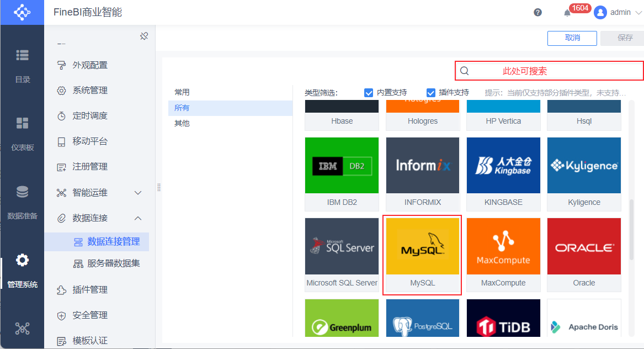644x349 pixels.
Task: Focus the database search input field
Action: point(549,71)
